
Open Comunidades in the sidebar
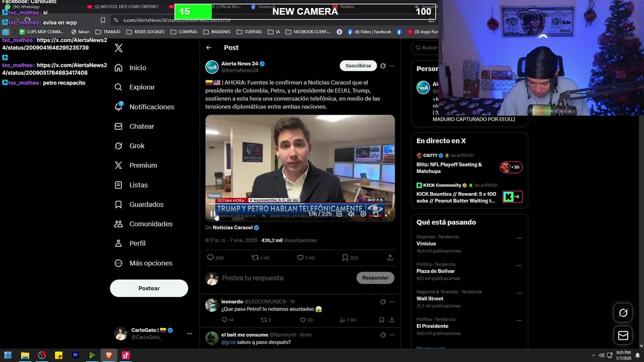143,224
